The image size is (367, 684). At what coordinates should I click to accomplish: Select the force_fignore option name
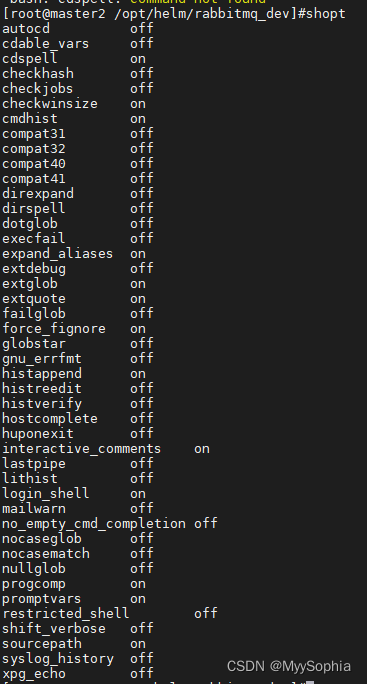pyautogui.click(x=54, y=329)
